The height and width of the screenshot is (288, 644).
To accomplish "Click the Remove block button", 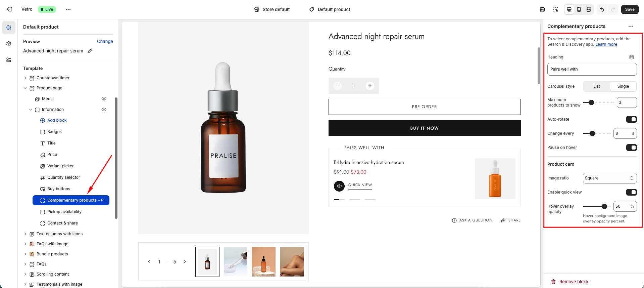I will tap(570, 282).
